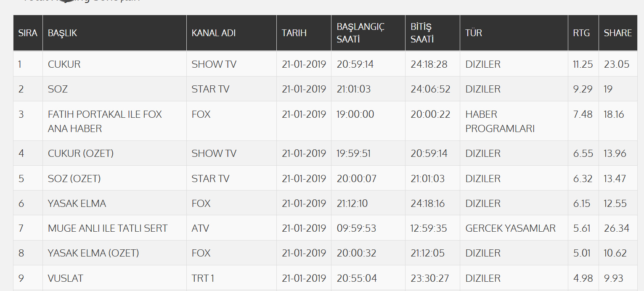644x291 pixels.
Task: Click FATIH PORTAKAL ILE FOX ANA HABER
Action: 105,121
